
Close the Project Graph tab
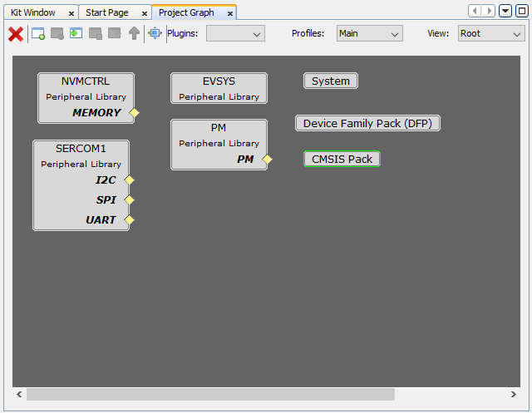coord(230,13)
